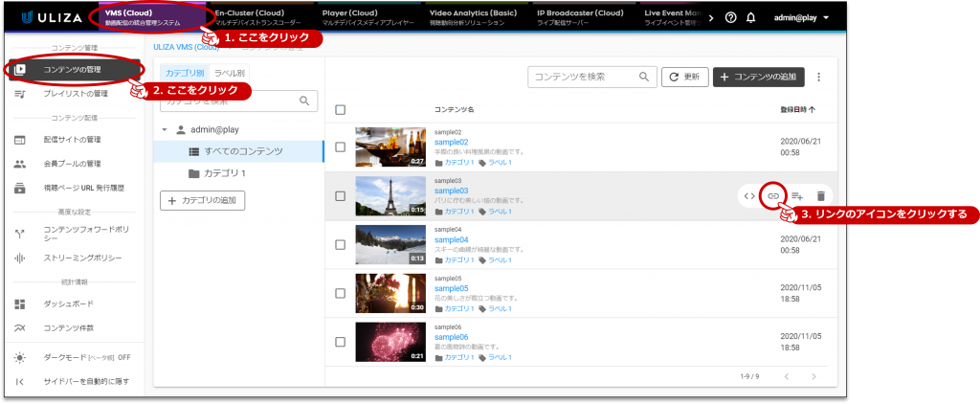Screen dimensions: 980x404
Task: Click add-to-playlist icon on sample03 row
Action: (x=797, y=195)
